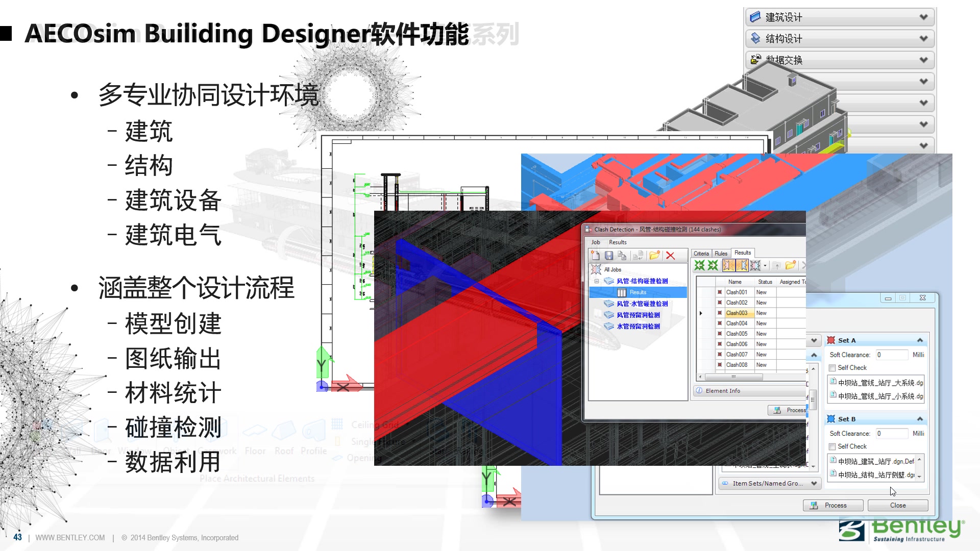Toggle first highlighted clash display icon

pos(728,265)
